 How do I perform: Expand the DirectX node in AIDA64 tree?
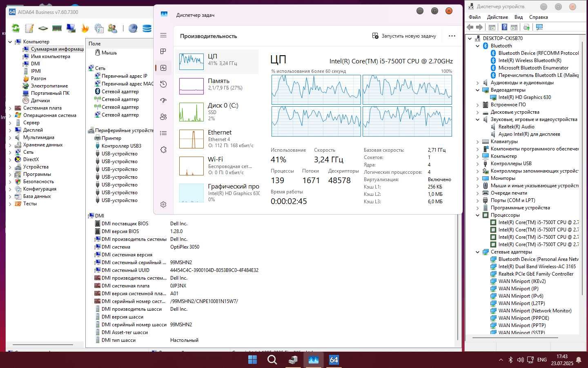coord(10,159)
